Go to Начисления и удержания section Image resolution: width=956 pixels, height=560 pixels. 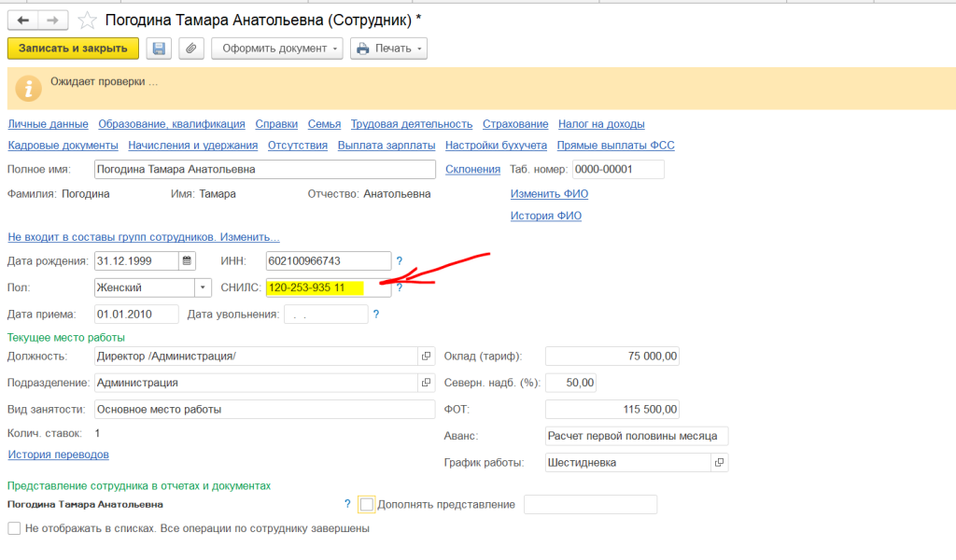(x=192, y=146)
